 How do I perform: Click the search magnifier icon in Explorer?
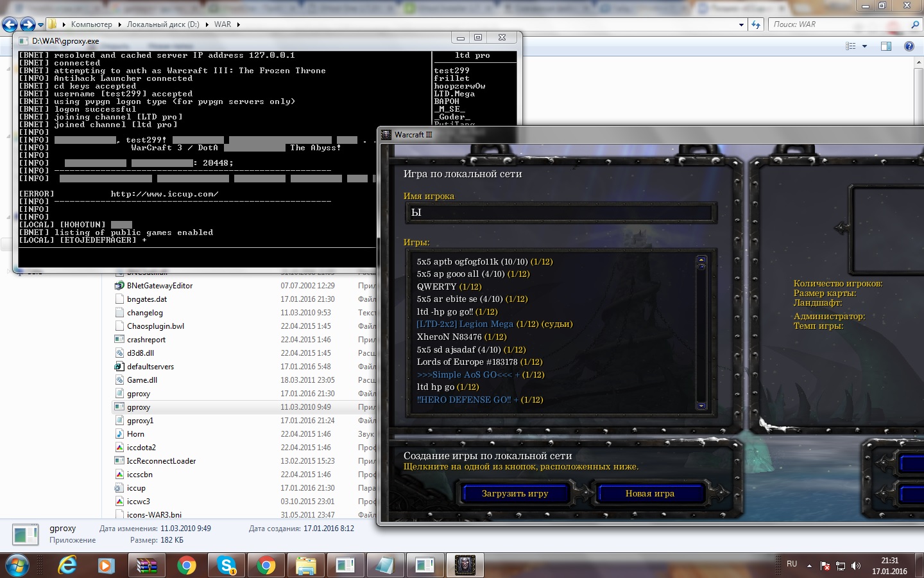(914, 24)
